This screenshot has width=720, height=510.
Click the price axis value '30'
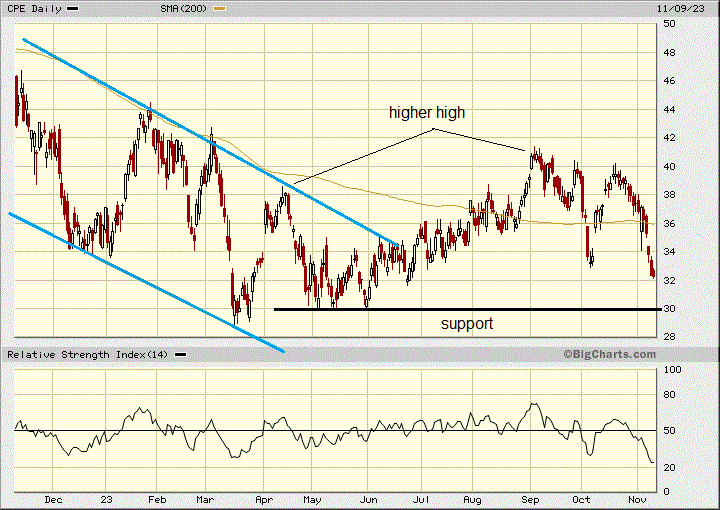tap(669, 308)
